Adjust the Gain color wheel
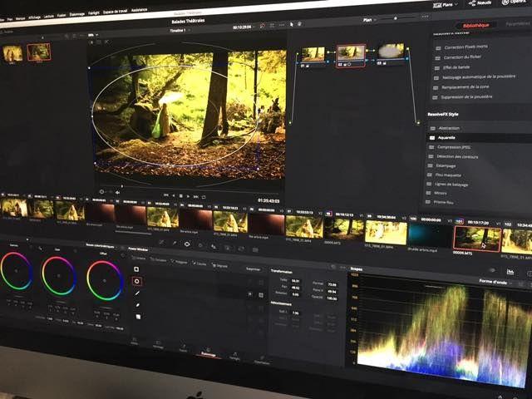The image size is (532, 399). (x=59, y=275)
